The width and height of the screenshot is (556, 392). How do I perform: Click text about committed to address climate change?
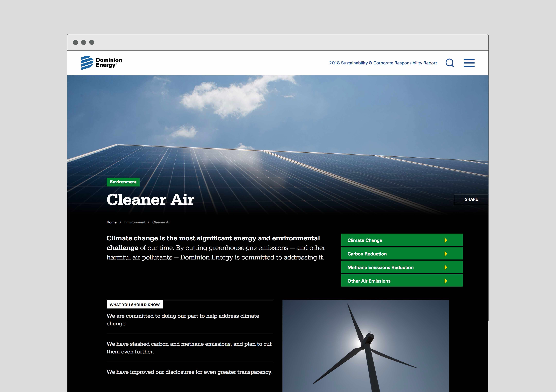[x=183, y=320]
